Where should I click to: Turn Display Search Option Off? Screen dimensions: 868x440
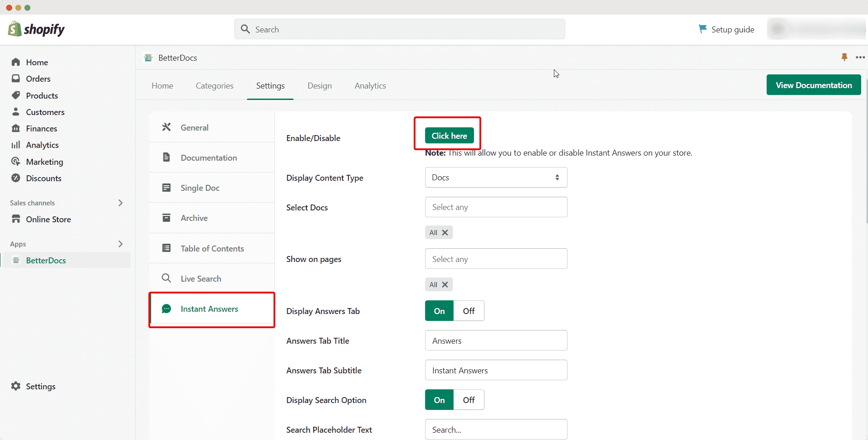pyautogui.click(x=469, y=400)
